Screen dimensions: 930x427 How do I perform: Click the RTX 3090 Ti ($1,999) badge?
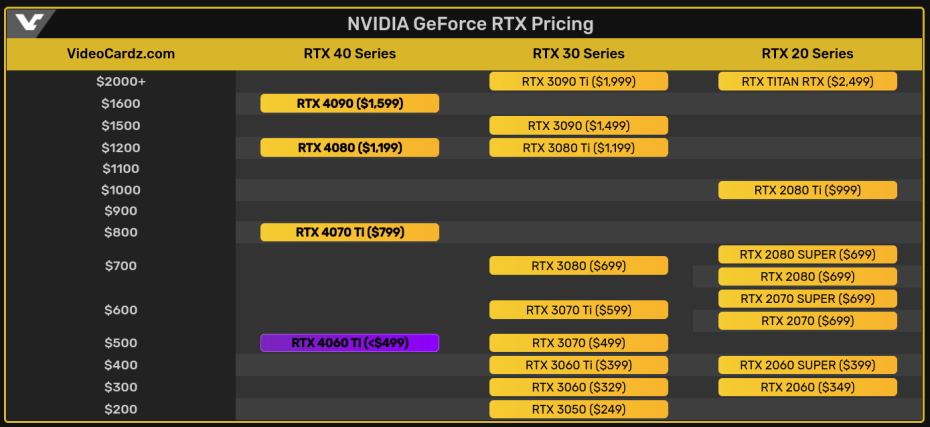(578, 81)
